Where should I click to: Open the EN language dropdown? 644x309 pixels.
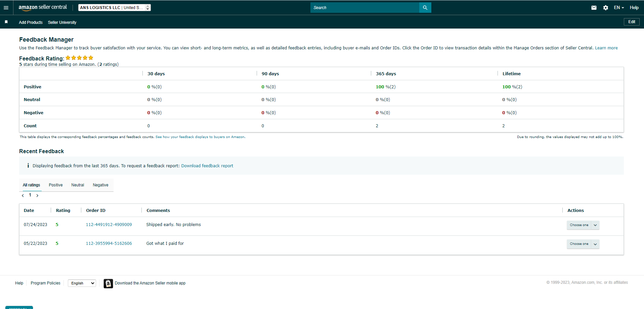619,7
